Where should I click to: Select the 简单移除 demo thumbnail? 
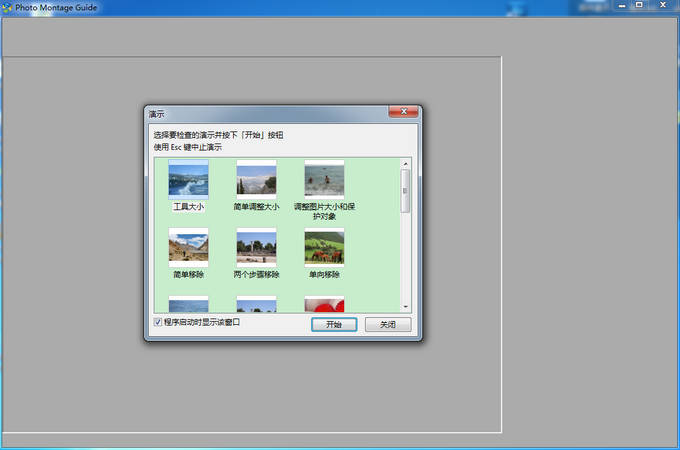188,247
